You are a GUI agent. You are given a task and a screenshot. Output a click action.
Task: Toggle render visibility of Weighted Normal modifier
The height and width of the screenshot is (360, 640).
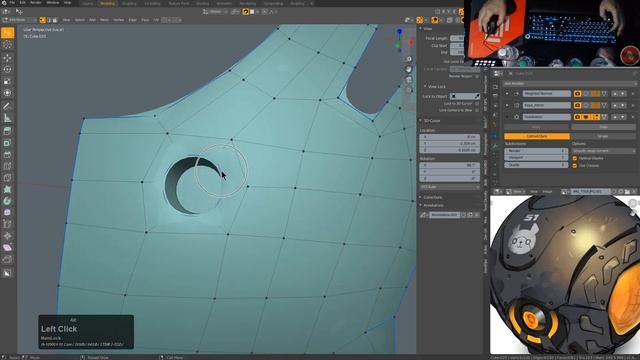[577, 94]
